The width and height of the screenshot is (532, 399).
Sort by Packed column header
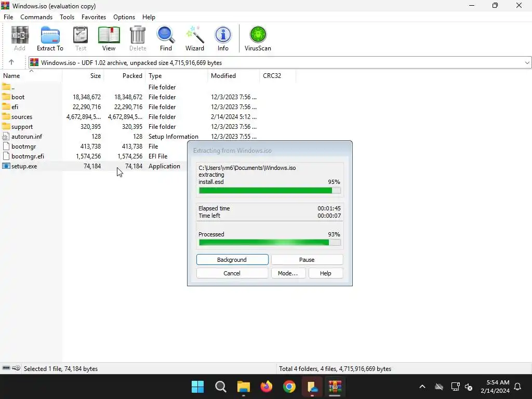(x=125, y=76)
